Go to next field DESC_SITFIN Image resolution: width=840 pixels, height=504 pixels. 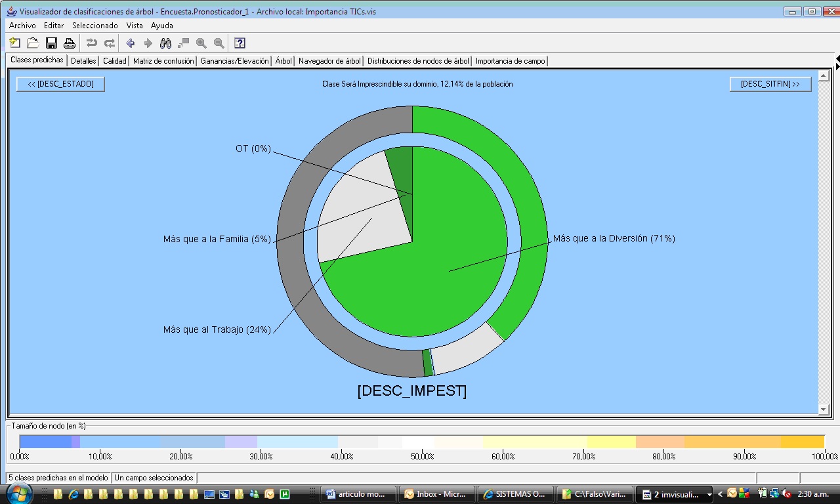coord(770,84)
